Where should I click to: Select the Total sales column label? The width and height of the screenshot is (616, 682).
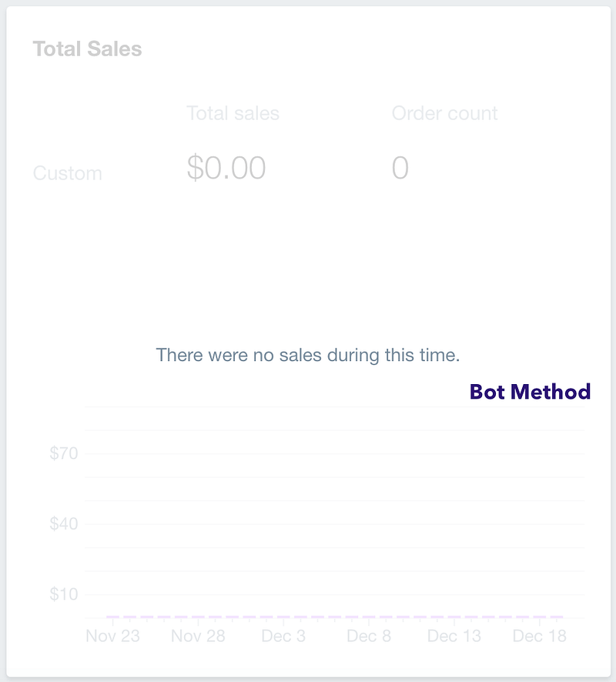pos(233,113)
